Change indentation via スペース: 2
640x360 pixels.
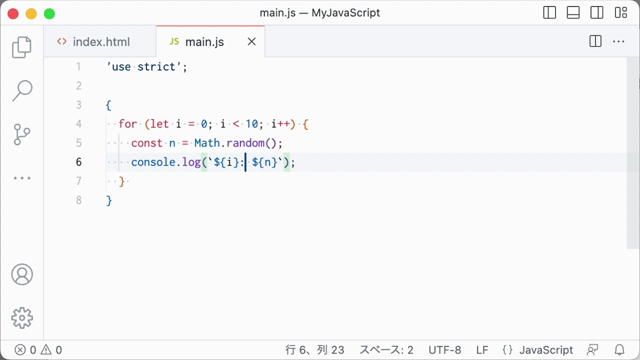[x=386, y=350]
